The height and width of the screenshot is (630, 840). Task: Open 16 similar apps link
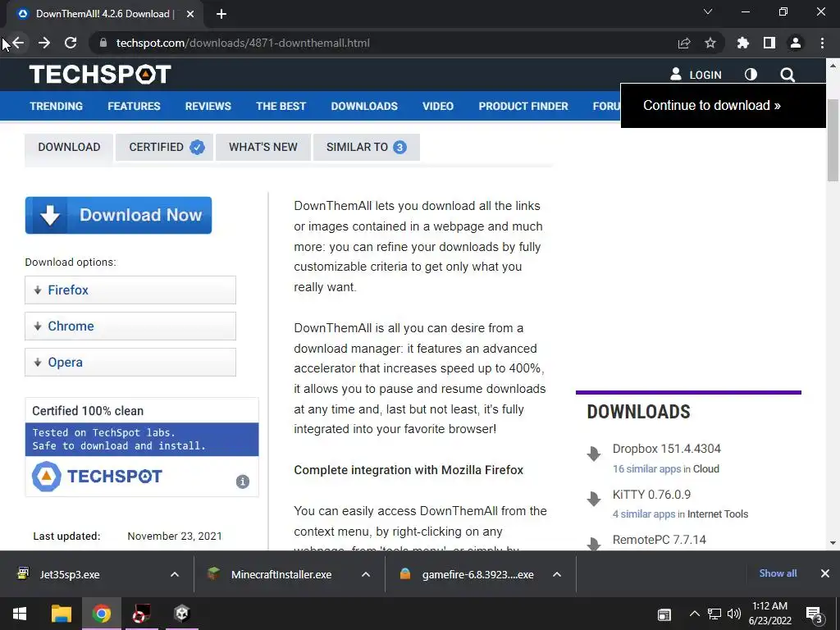pyautogui.click(x=646, y=468)
